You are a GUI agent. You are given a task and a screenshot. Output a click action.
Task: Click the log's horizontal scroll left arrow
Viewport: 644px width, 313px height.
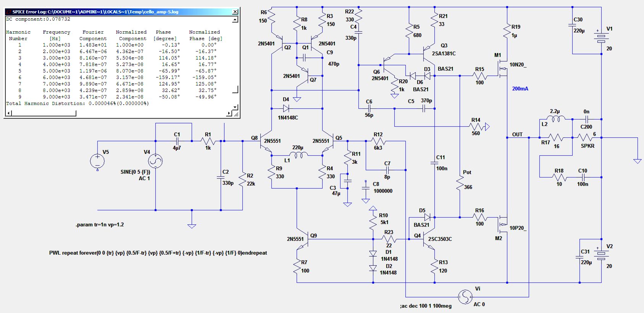pos(8,113)
